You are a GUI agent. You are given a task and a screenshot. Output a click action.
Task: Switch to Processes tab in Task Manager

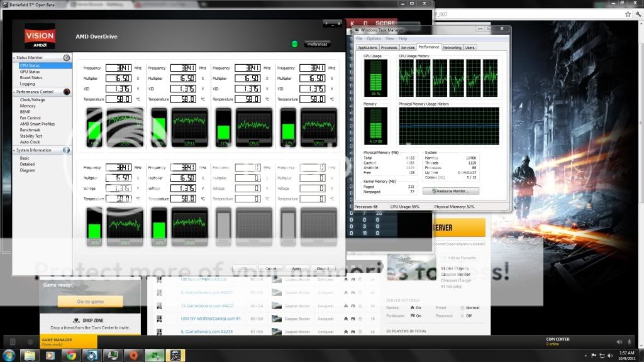389,48
